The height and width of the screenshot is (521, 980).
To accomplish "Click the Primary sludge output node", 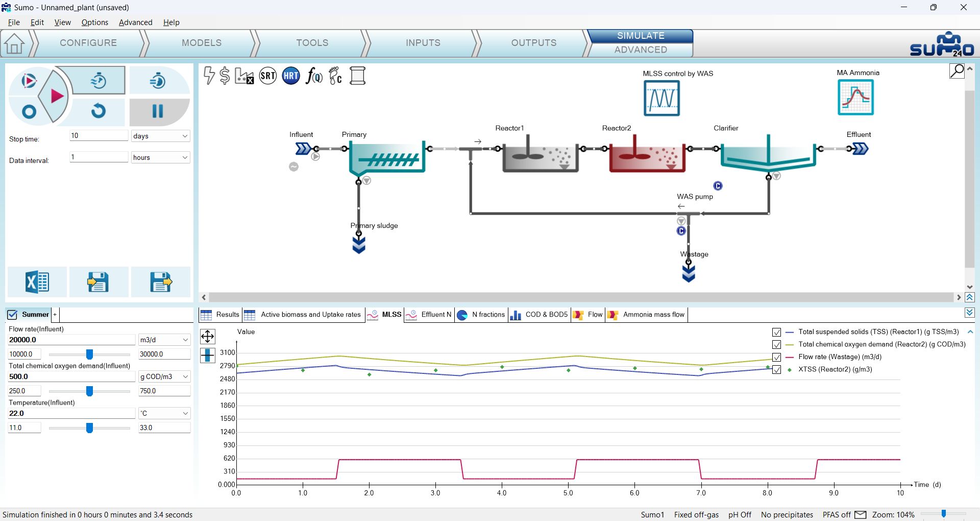I will [x=359, y=245].
